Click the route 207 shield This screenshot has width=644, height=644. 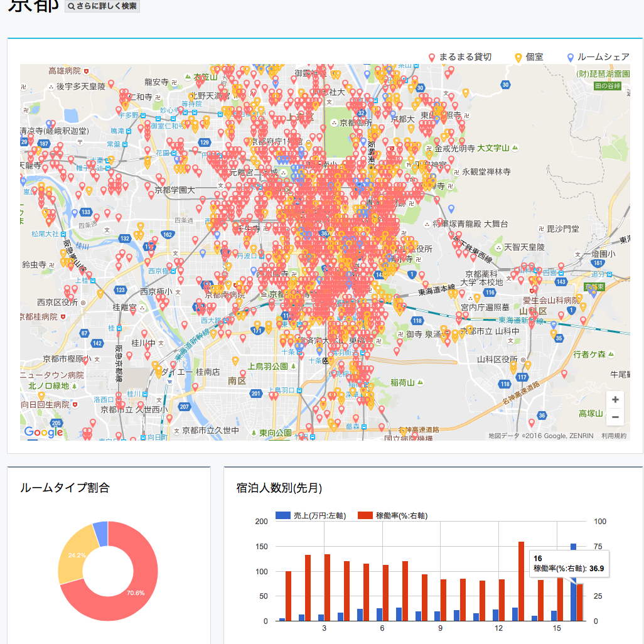click(x=185, y=407)
